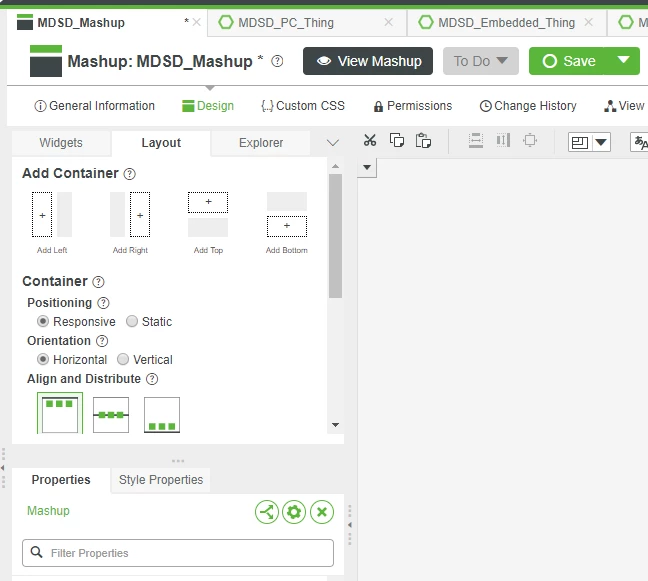Select Add Left container option
This screenshot has height=581, width=648.
click(52, 223)
